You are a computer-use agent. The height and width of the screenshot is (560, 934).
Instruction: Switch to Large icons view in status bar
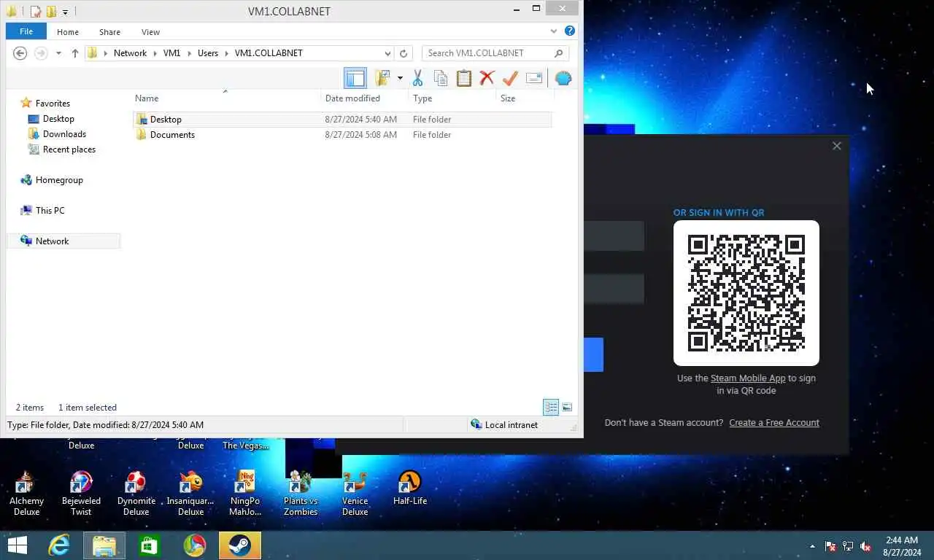coord(567,407)
